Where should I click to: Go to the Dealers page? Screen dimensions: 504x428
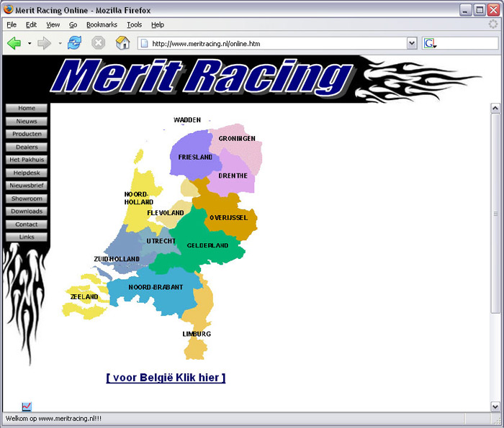point(27,147)
